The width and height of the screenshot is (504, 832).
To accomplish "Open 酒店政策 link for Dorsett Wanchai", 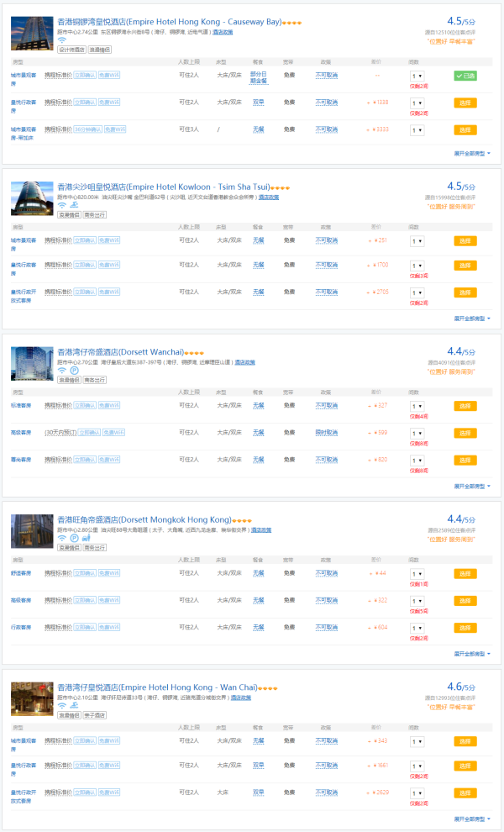I will click(245, 362).
